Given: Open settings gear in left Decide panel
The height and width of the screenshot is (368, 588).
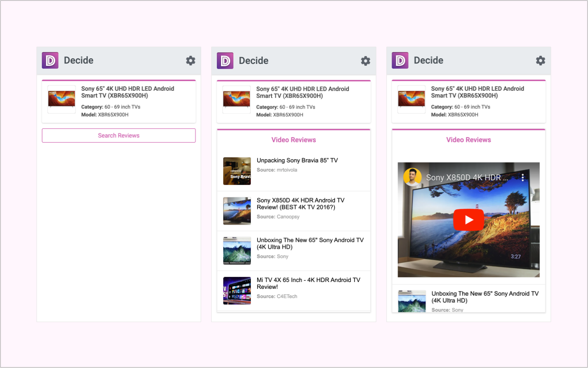Looking at the screenshot, I should 191,61.
